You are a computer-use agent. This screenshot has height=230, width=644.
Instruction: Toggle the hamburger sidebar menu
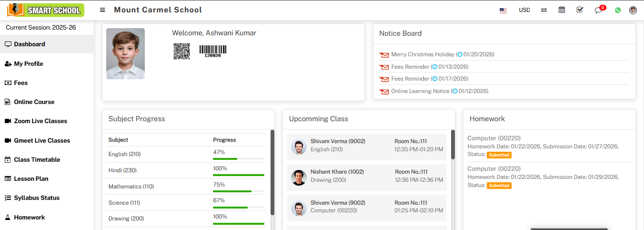[x=102, y=10]
